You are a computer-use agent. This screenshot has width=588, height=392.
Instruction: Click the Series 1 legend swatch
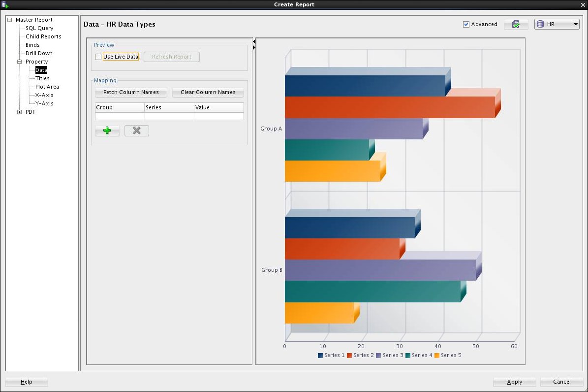pyautogui.click(x=320, y=356)
